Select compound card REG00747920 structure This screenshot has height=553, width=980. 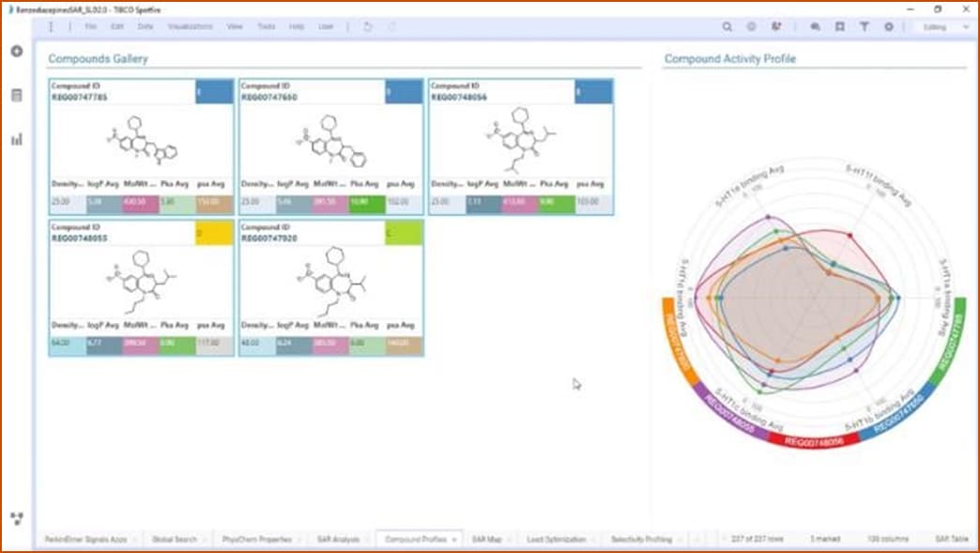(x=330, y=280)
